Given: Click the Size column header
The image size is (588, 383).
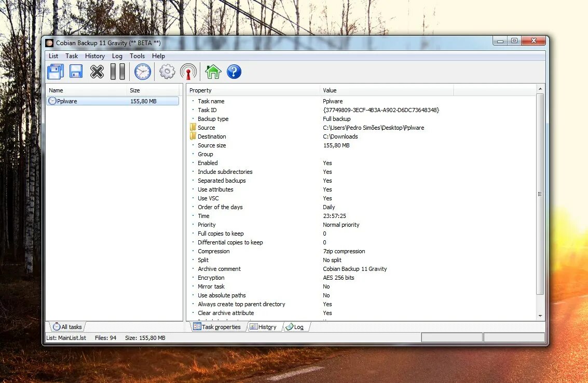Looking at the screenshot, I should 153,90.
